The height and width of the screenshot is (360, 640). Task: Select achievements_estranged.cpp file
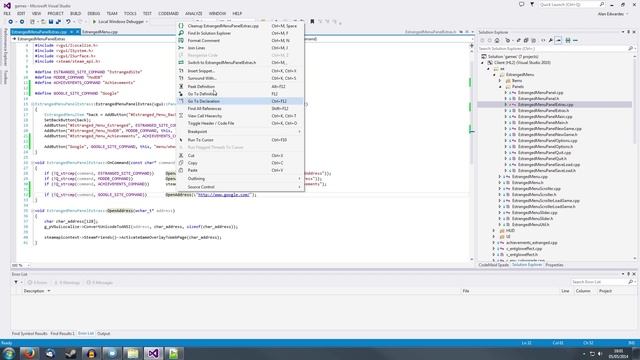[x=531, y=242]
